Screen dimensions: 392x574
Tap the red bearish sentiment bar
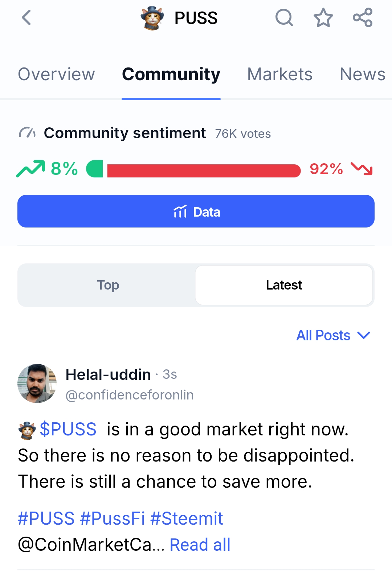(x=204, y=171)
